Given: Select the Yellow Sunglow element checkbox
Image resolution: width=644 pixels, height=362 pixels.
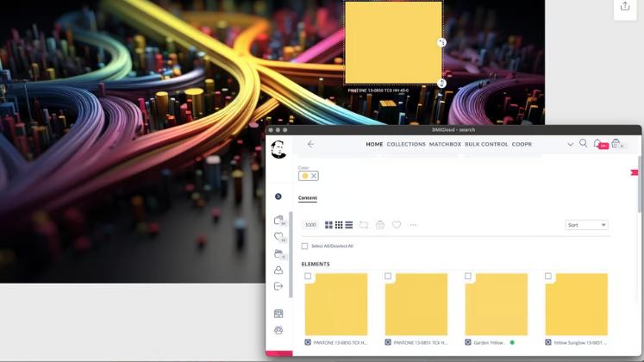Looking at the screenshot, I should pos(548,277).
